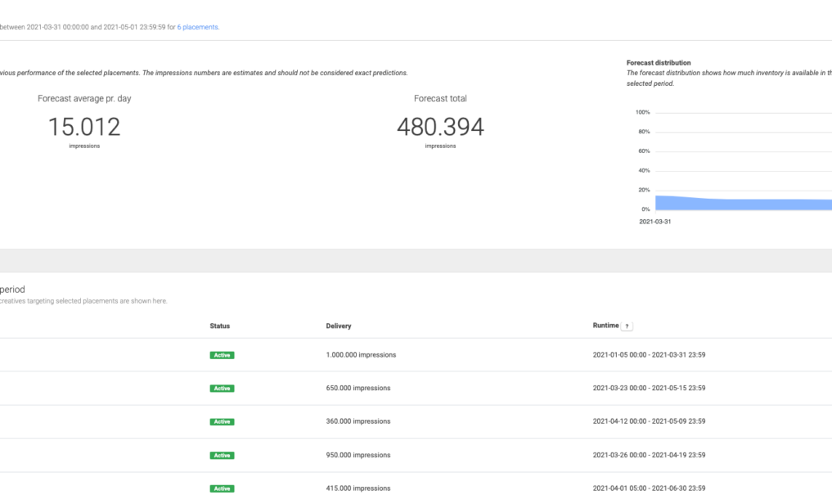The height and width of the screenshot is (504, 832).
Task: Click Active badge in 950.000 impressions row
Action: pos(222,455)
